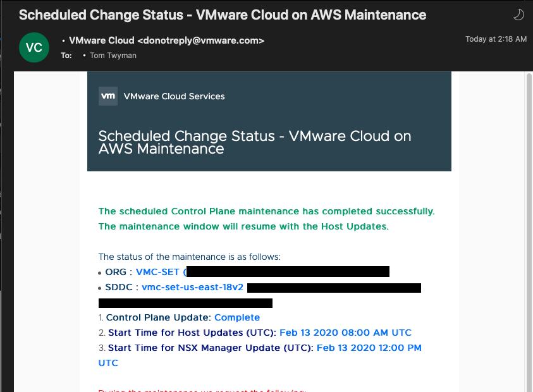Click the Control Plane Update label
Image resolution: width=533 pixels, height=392 pixels.
(x=159, y=317)
